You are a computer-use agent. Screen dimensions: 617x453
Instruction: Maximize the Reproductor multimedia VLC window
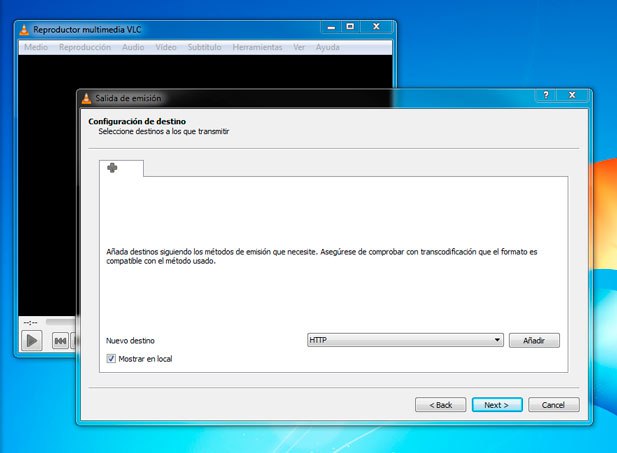(x=350, y=27)
